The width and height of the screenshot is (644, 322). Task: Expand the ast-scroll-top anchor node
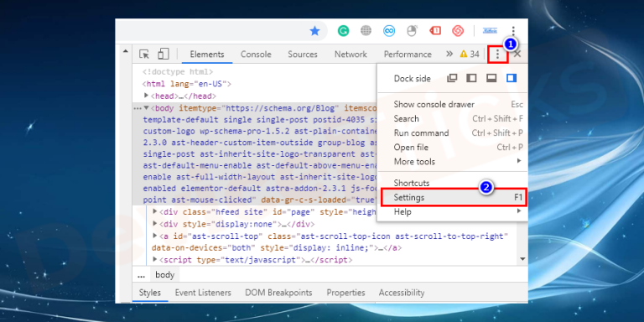click(x=155, y=236)
